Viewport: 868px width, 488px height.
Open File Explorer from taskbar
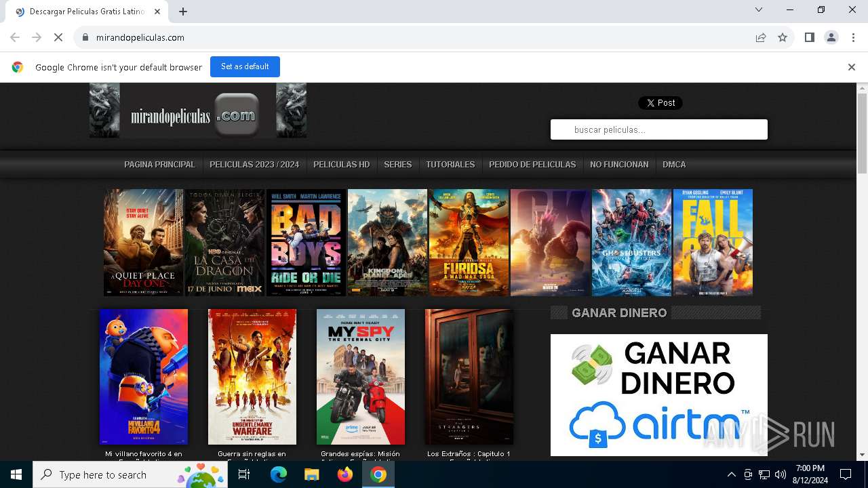(311, 474)
